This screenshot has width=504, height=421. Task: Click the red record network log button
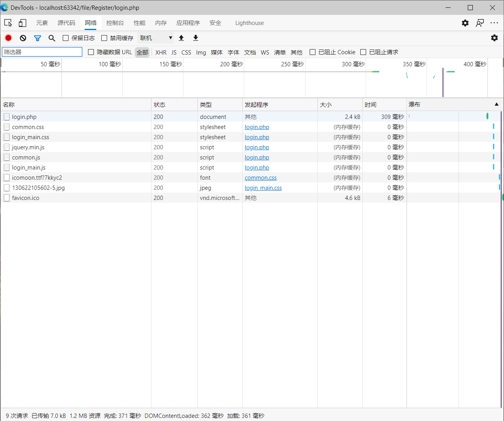pyautogui.click(x=9, y=38)
